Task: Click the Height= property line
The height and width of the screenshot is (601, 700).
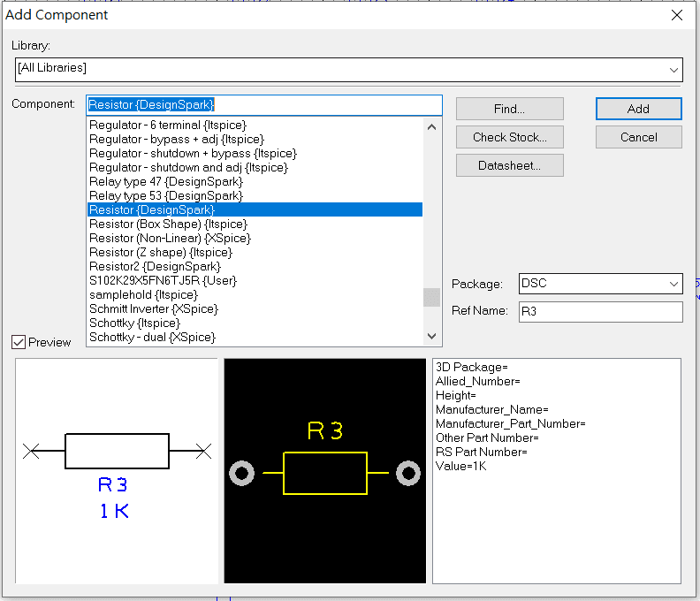Action: tap(456, 396)
